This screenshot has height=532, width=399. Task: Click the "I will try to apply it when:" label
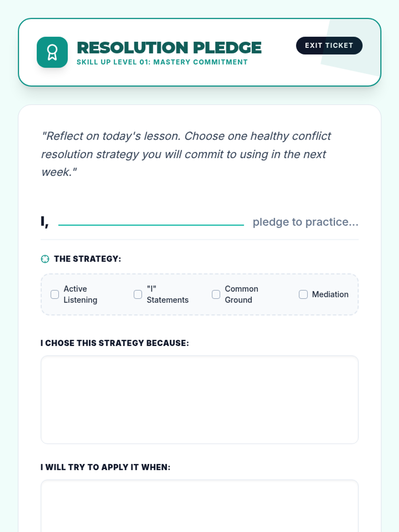coord(105,467)
